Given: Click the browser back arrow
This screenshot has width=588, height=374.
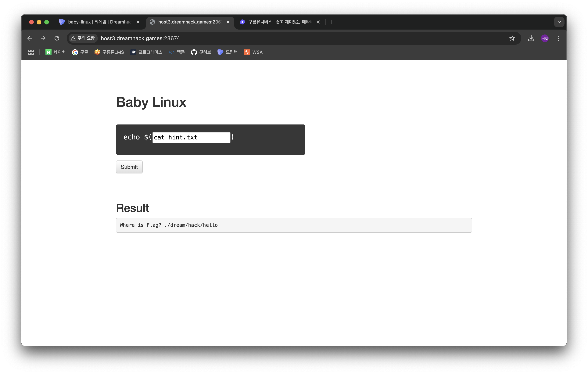Looking at the screenshot, I should [x=30, y=38].
